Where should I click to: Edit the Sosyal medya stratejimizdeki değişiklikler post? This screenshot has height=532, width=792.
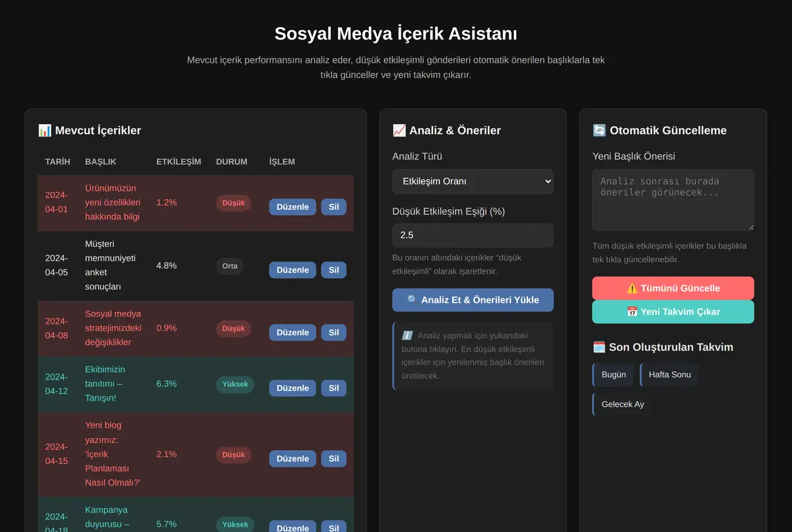(292, 333)
